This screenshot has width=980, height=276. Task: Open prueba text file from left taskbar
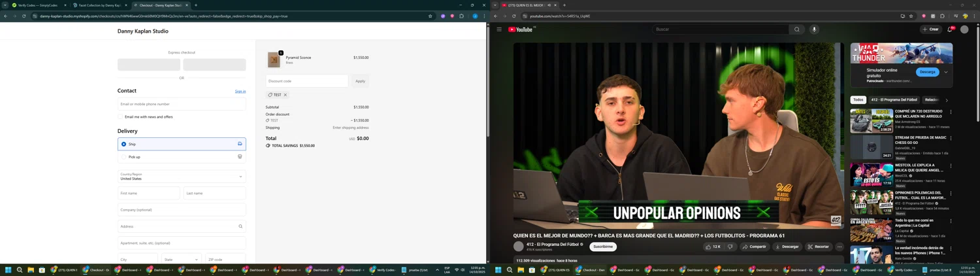tap(416, 269)
